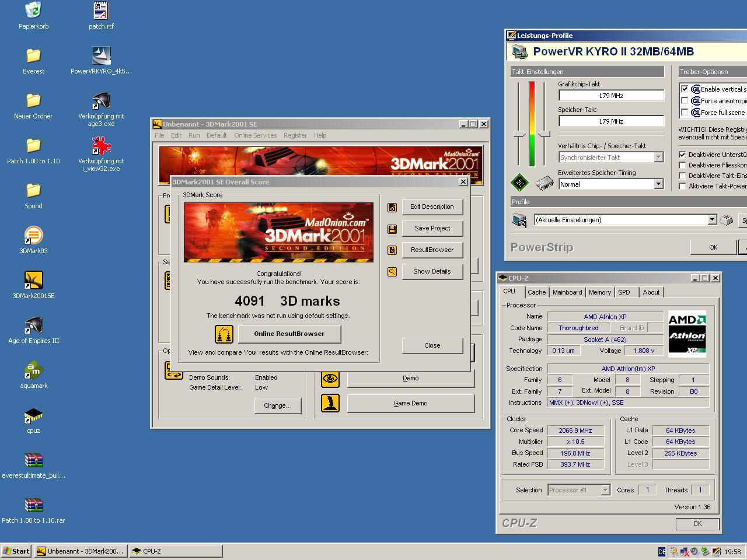Click the DE language indicator in tray
Viewport: 747px width, 560px height.
[661, 551]
